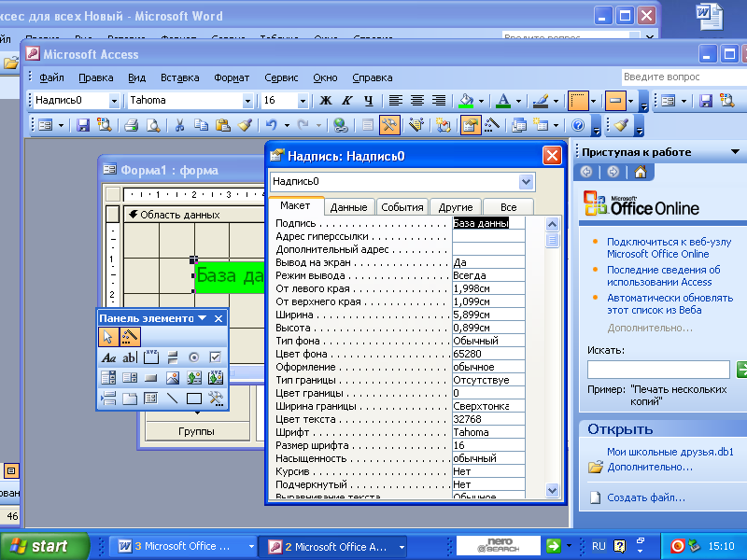Viewport: 747px width, 560px height.
Task: Click the Undo arrow icon
Action: 271,126
